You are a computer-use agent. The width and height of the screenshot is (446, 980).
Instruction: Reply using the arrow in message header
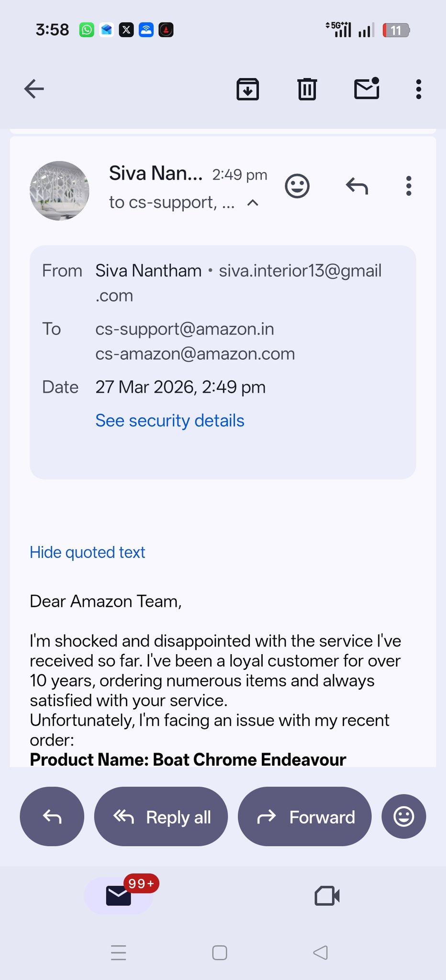357,186
